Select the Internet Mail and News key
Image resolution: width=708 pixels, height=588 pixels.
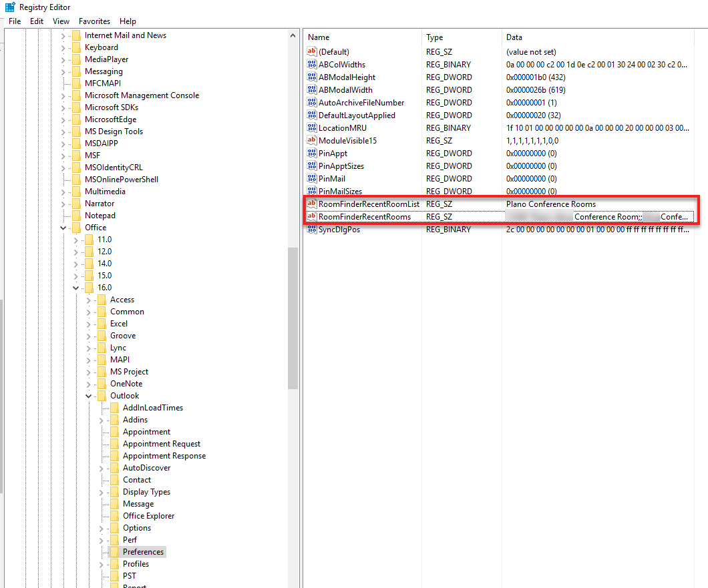125,35
